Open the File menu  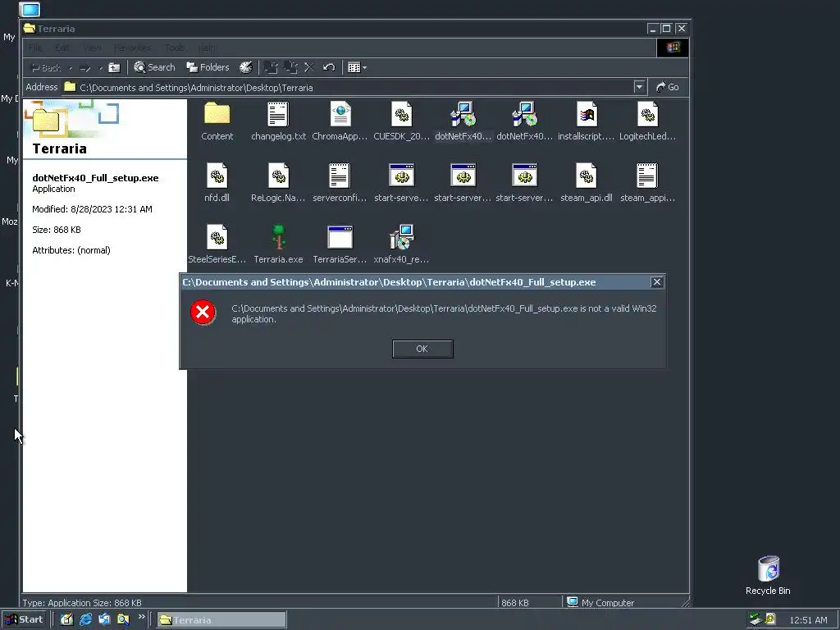(35, 48)
